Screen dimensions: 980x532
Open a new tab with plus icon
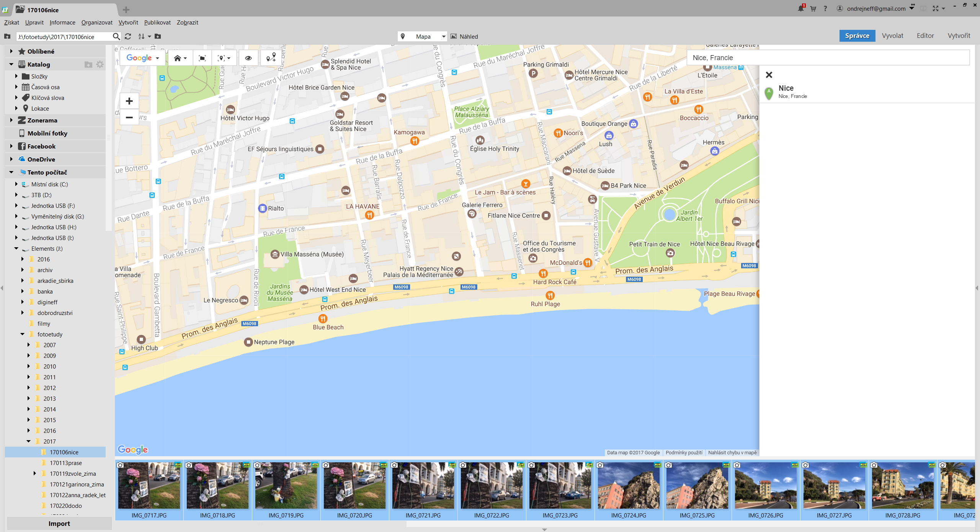pyautogui.click(x=126, y=10)
